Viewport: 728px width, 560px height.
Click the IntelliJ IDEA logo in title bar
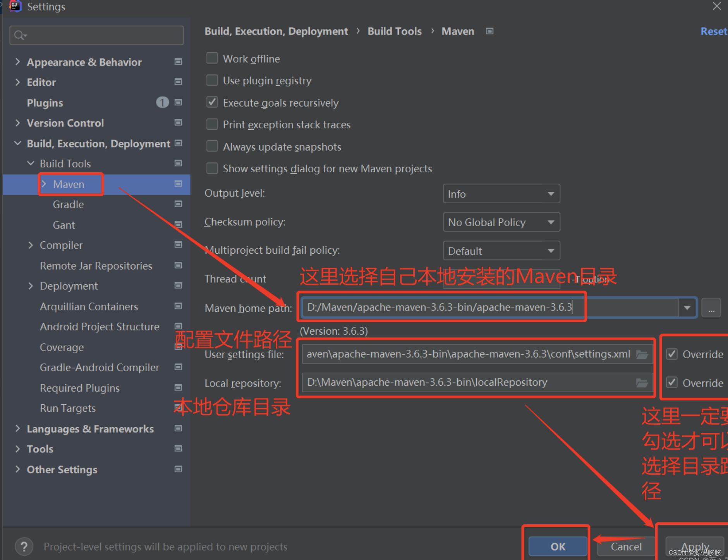[15, 6]
